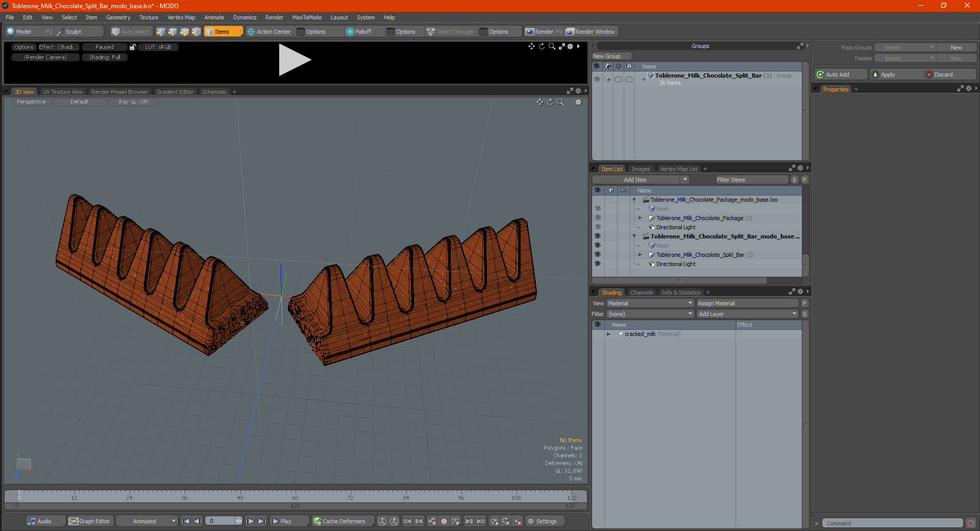Click 3D viewport rotate icon
980x531 pixels.
click(x=550, y=102)
